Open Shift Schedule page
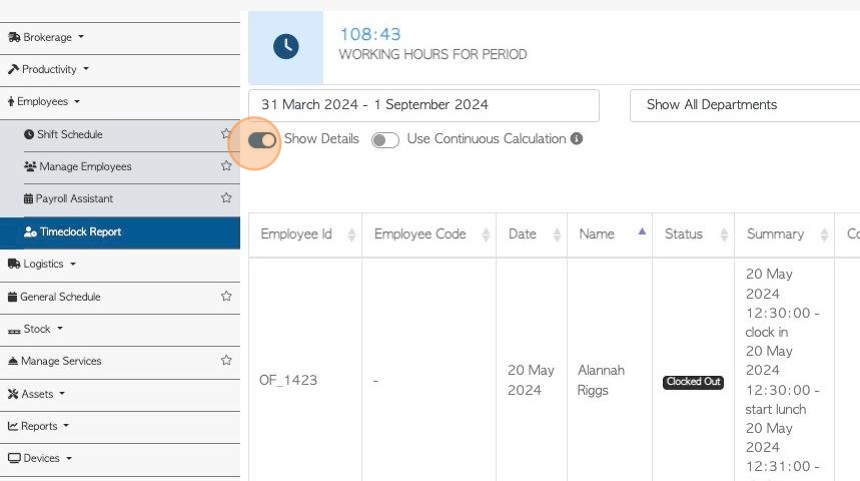Viewport: 860px width, 481px height. point(70,134)
